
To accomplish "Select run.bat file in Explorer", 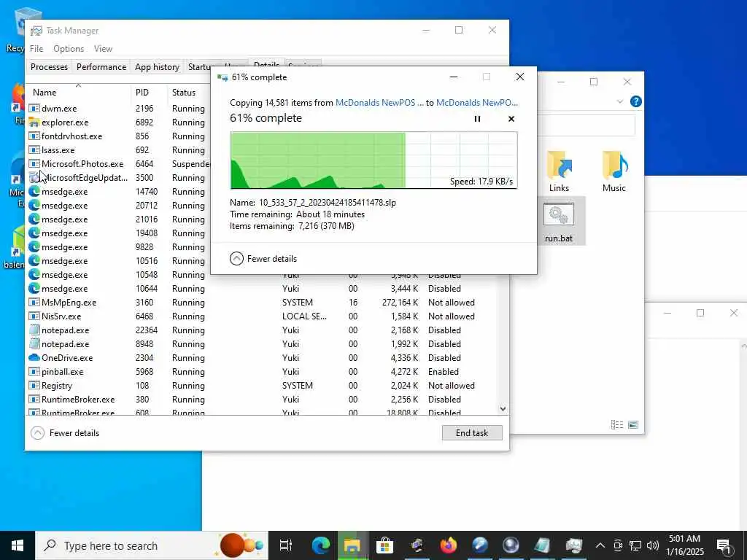I will (558, 222).
